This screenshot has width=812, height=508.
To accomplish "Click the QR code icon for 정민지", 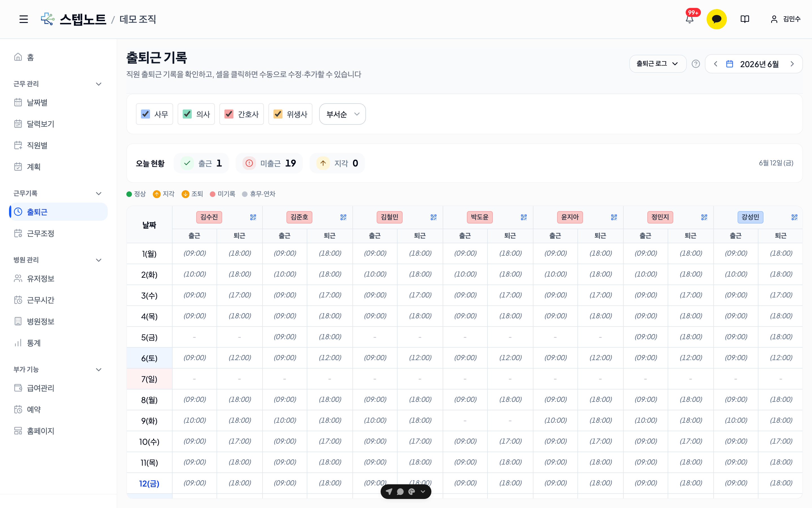I will [x=704, y=217].
